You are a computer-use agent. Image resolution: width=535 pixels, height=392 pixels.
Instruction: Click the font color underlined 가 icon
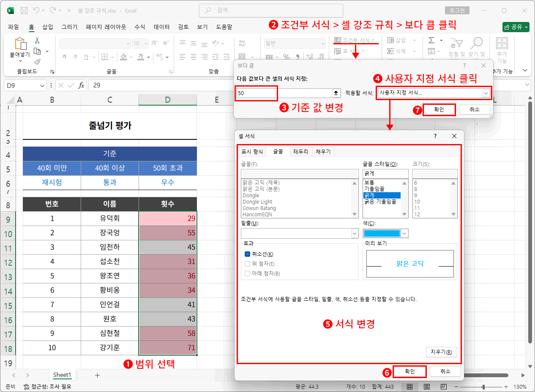click(x=141, y=57)
